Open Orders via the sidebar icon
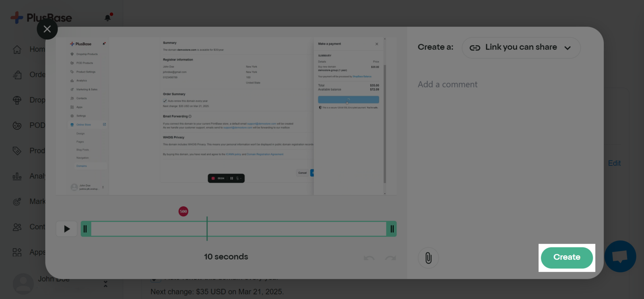Image resolution: width=644 pixels, height=299 pixels. 17,75
